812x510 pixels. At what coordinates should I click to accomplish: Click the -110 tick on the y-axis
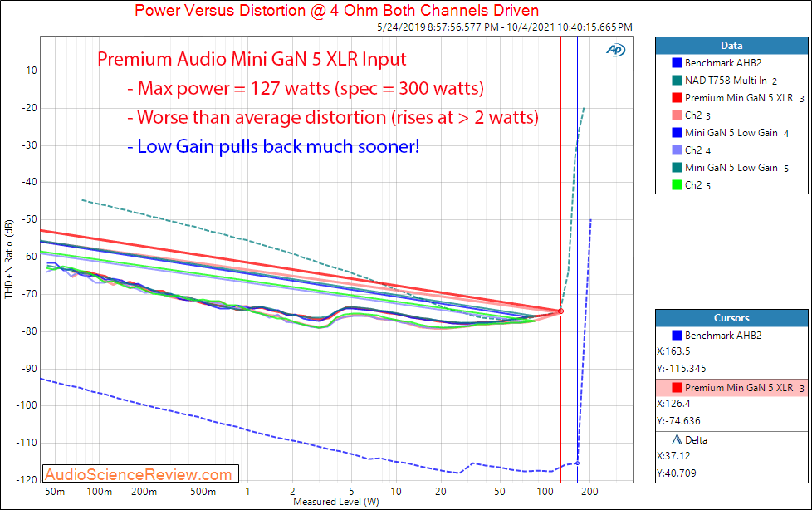pyautogui.click(x=27, y=443)
